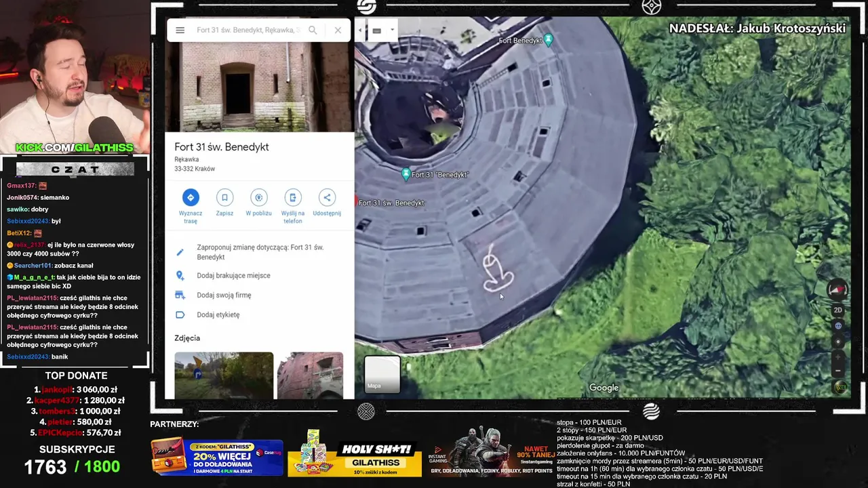Click chat username Jonik0574
This screenshot has width=868, height=488.
(22, 197)
